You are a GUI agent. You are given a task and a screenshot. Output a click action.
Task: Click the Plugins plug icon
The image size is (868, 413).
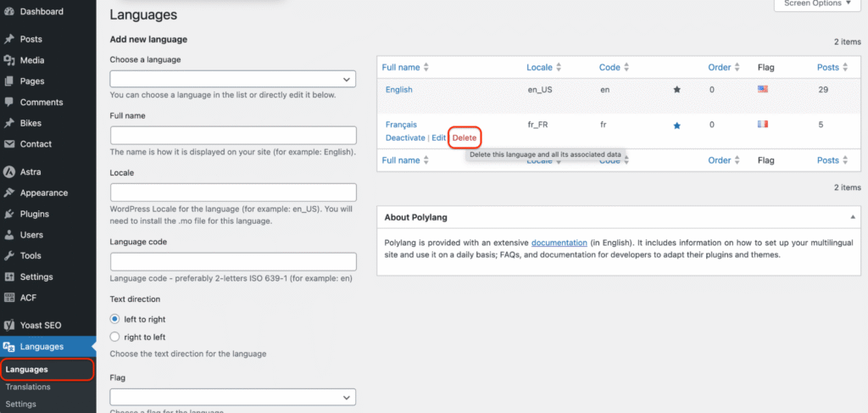tap(8, 215)
